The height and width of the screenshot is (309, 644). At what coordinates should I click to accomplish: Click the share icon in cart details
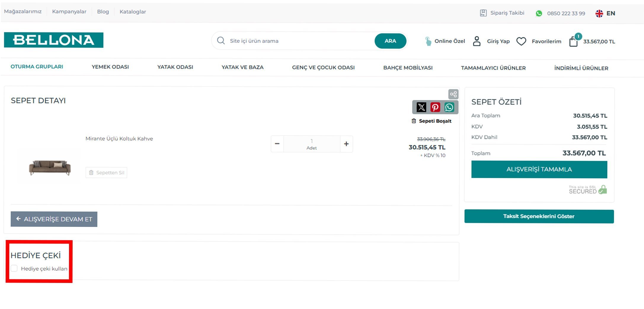[x=453, y=95]
